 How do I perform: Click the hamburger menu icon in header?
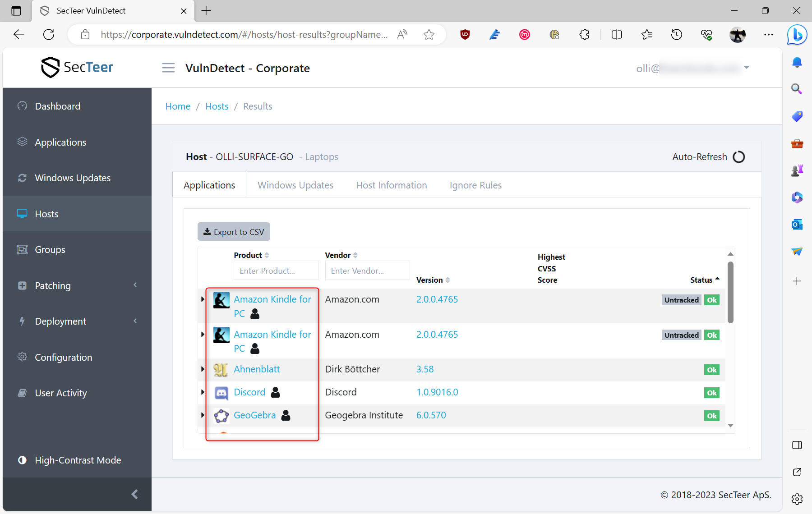(x=168, y=68)
